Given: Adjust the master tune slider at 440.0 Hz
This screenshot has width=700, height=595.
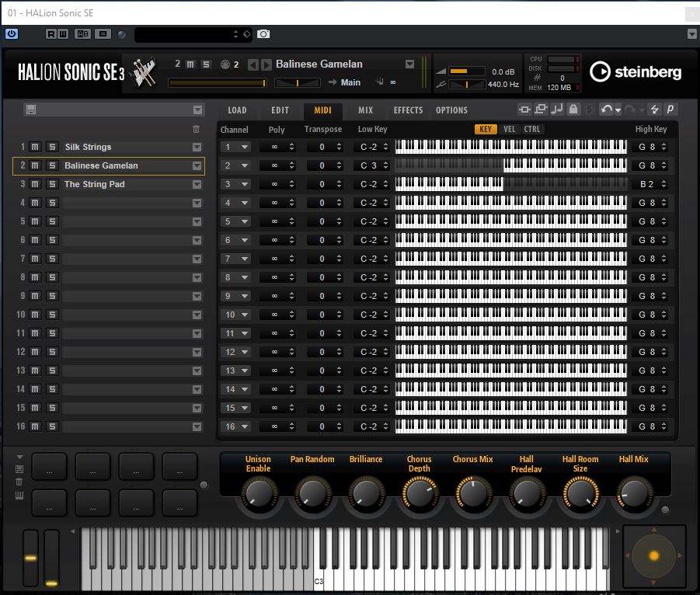Looking at the screenshot, I should coord(466,84).
